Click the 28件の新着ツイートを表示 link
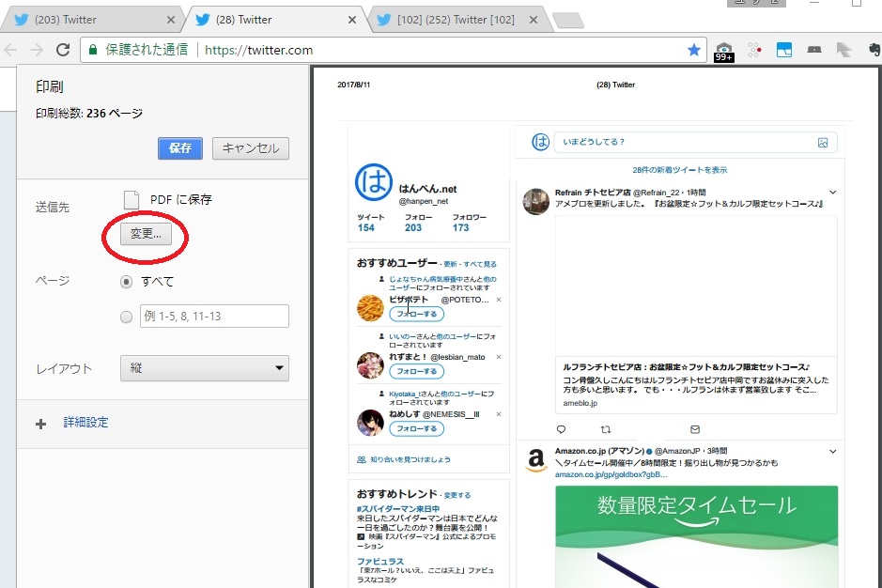 (679, 170)
